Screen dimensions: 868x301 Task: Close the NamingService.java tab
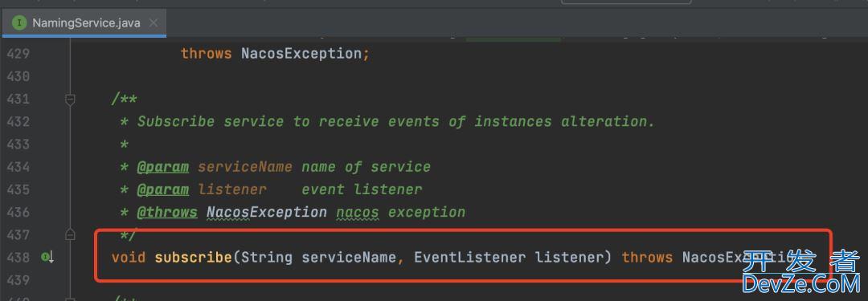(x=154, y=23)
